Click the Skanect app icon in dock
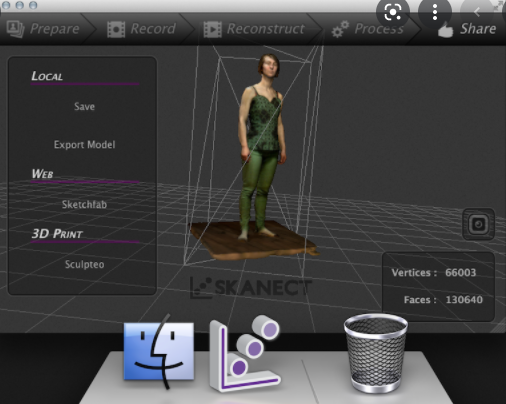 click(x=245, y=353)
